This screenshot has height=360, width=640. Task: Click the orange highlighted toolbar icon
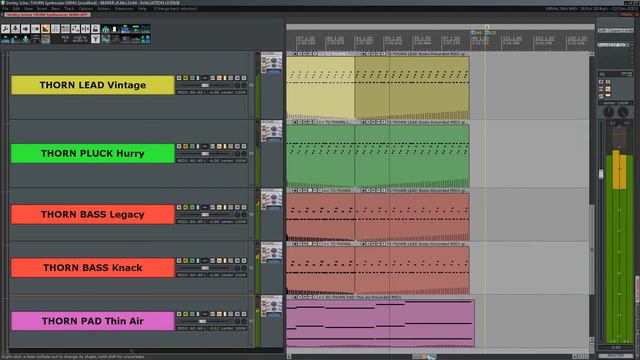click(45, 29)
